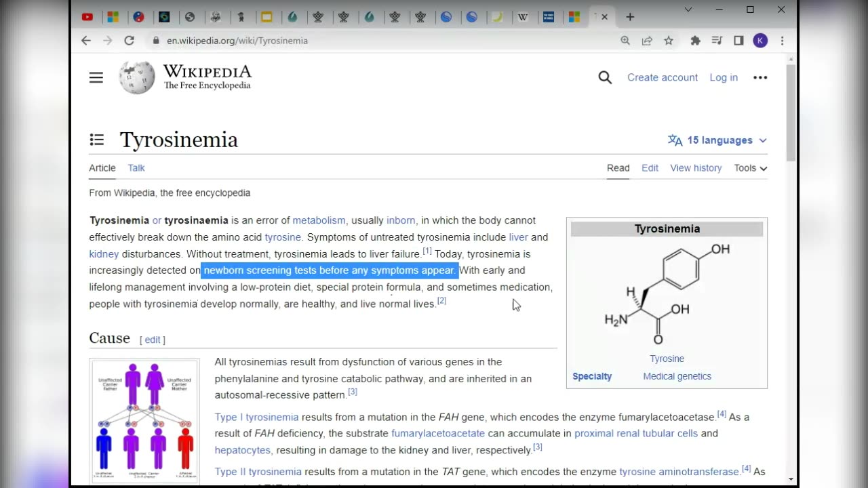This screenshot has height=488, width=868.
Task: Click the site lock icon in address bar
Action: (156, 41)
